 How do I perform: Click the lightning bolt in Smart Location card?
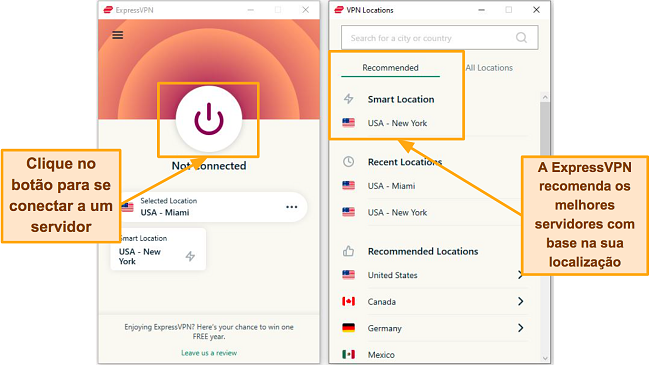point(190,256)
